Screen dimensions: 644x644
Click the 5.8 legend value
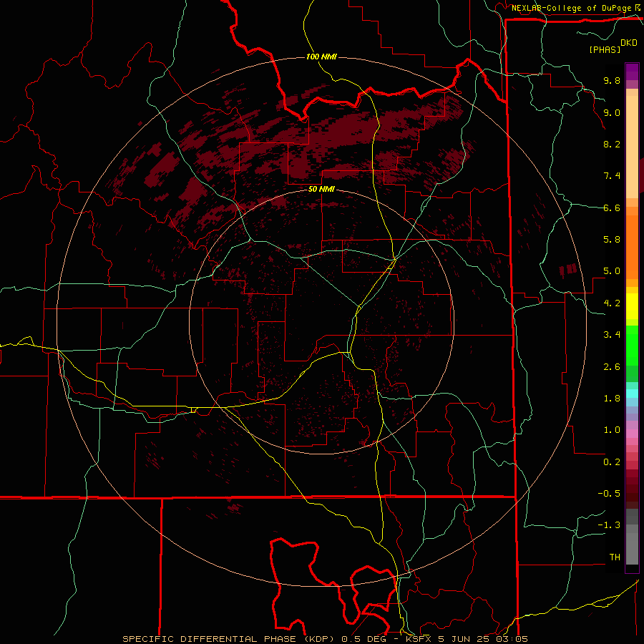(x=612, y=240)
